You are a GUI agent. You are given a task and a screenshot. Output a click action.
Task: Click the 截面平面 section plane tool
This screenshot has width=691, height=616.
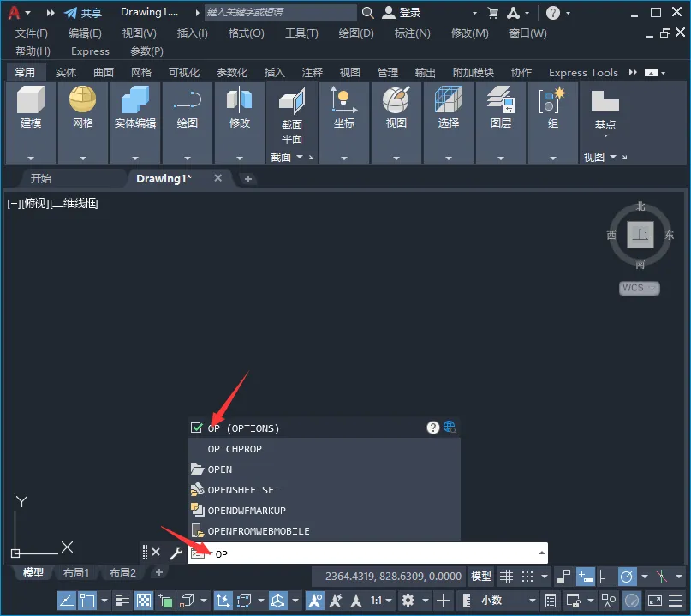coord(292,116)
